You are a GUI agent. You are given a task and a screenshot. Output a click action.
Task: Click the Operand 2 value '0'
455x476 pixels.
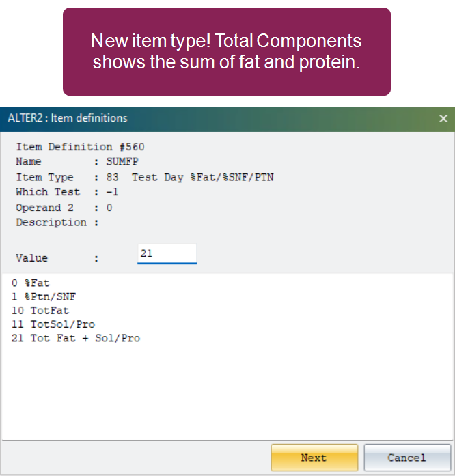pyautogui.click(x=109, y=208)
